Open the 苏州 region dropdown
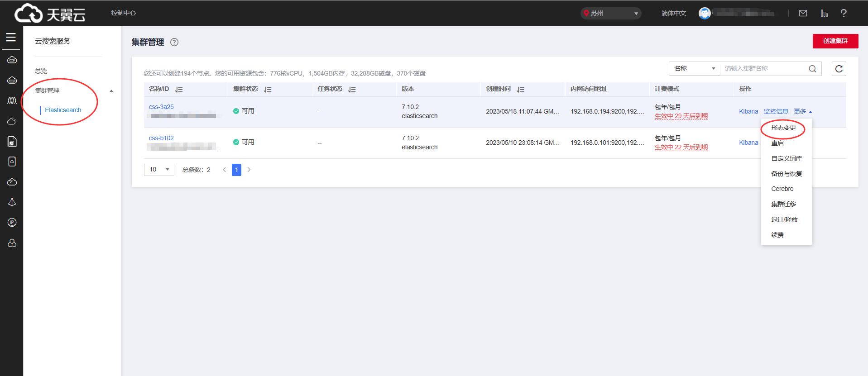Screen dimensions: 868x376 click(x=610, y=13)
